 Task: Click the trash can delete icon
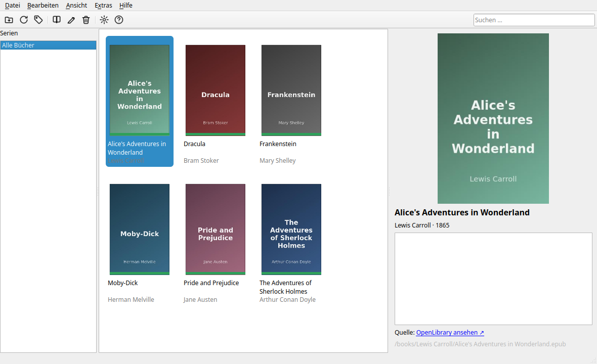[86, 20]
